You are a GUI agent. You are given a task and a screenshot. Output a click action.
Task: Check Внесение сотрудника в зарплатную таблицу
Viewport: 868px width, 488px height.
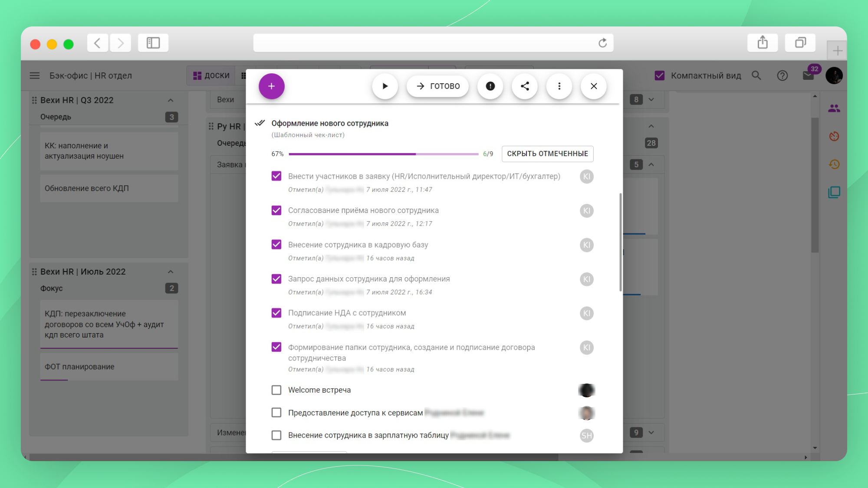coord(276,435)
